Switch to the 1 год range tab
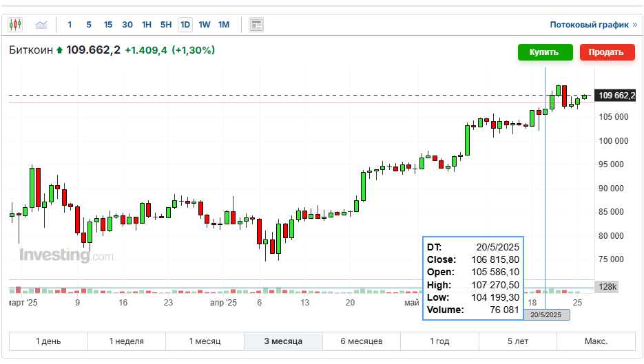Image resolution: width=644 pixels, height=364 pixels. pos(439,341)
